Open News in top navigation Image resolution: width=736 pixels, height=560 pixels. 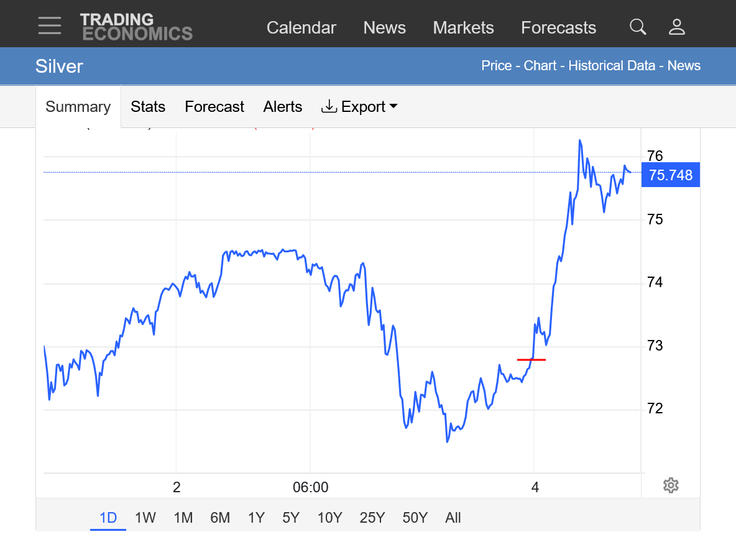384,28
